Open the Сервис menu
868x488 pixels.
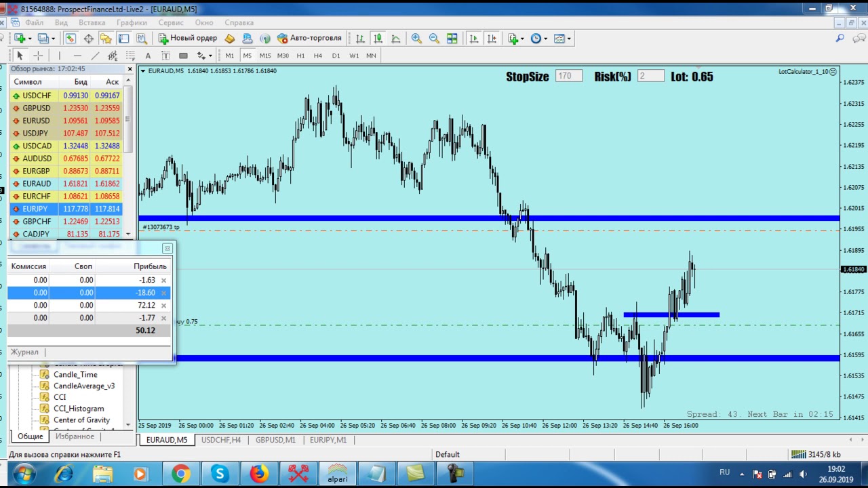click(x=171, y=22)
